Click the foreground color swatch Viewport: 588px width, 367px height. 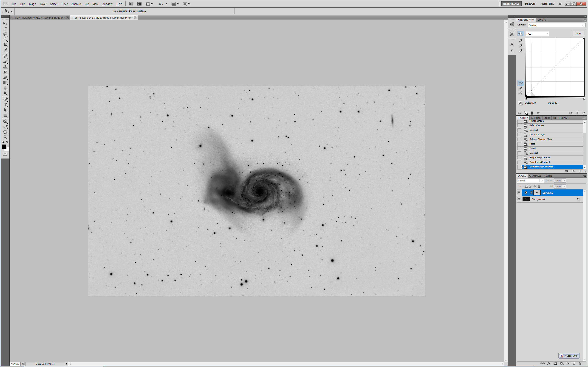pos(4,146)
